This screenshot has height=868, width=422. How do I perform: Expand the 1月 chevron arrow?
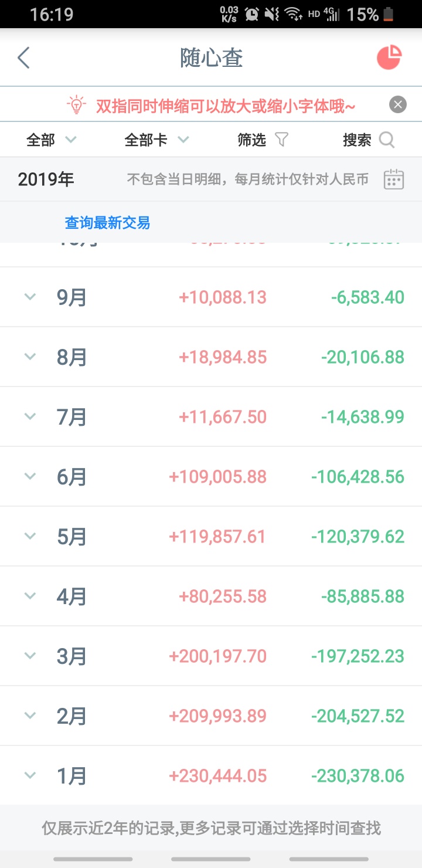pos(30,775)
